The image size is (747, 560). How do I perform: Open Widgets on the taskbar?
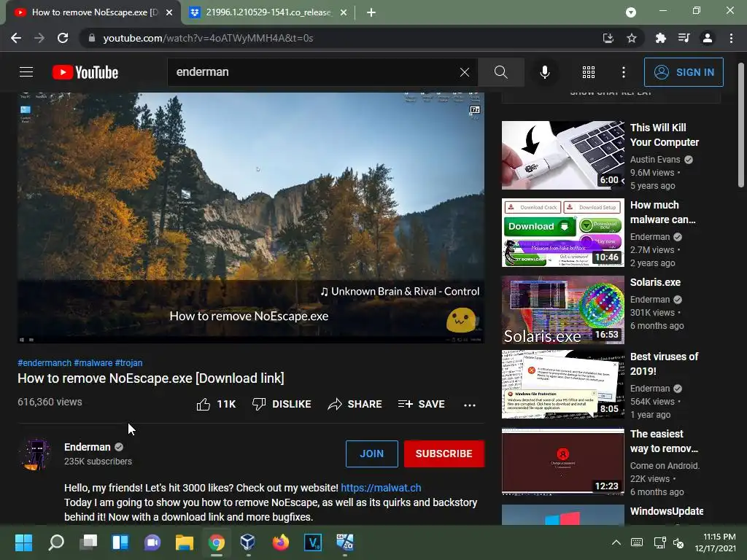[x=120, y=542]
